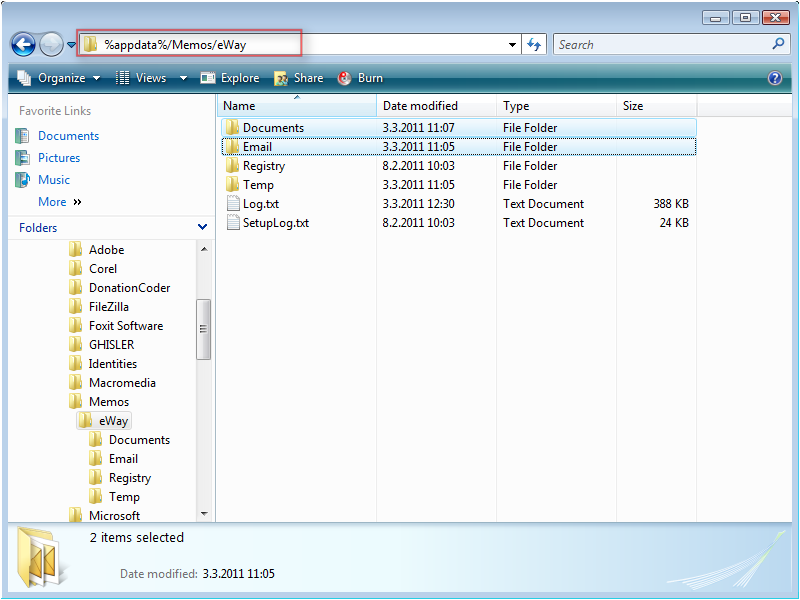Collapse the Folders pane chevron
The width and height of the screenshot is (800, 600).
[202, 227]
